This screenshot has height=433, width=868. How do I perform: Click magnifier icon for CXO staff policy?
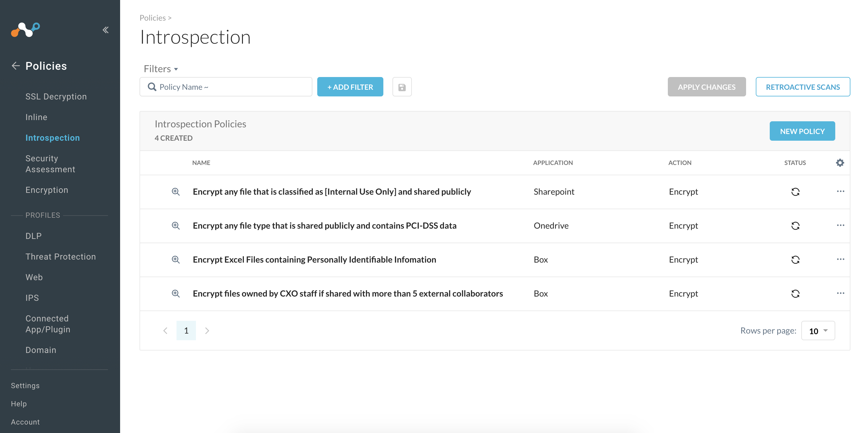176,294
